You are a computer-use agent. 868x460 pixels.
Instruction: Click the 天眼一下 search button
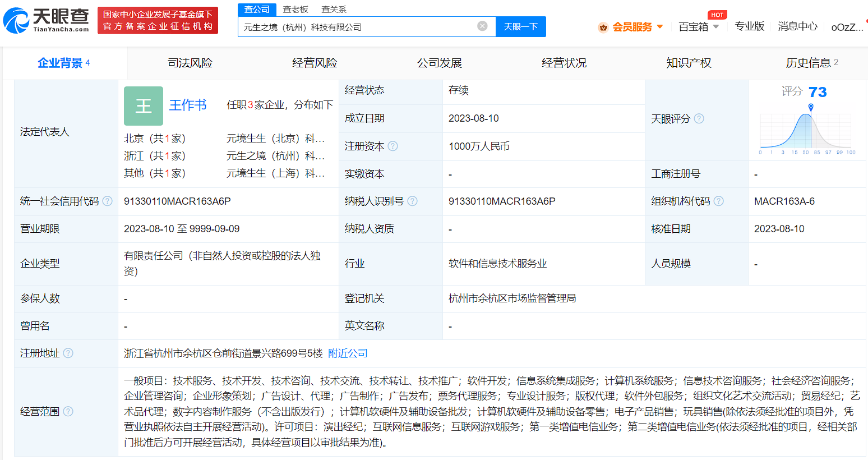(521, 26)
